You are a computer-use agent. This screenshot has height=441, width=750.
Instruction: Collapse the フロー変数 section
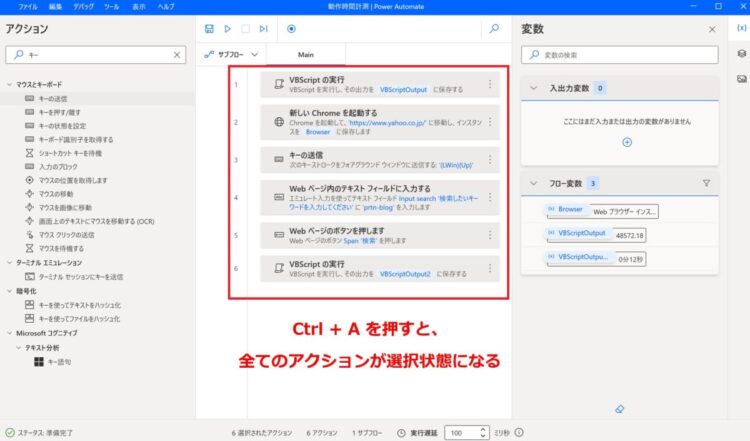(534, 183)
